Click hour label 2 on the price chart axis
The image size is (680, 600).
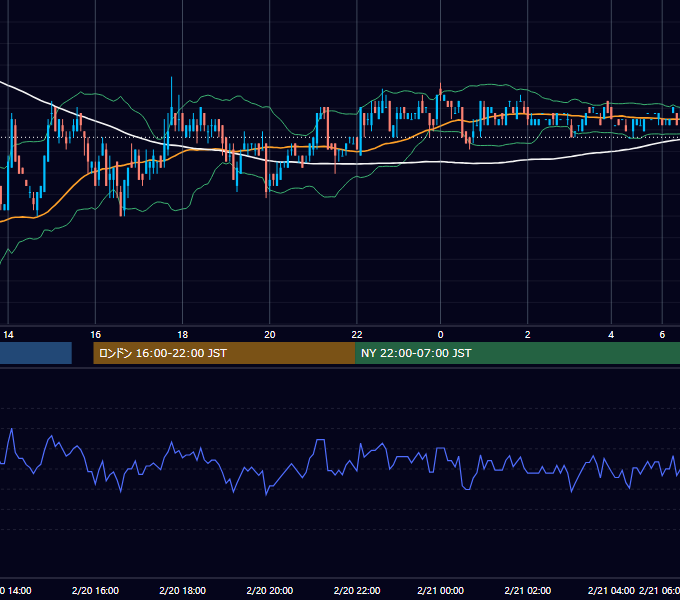pyautogui.click(x=528, y=335)
